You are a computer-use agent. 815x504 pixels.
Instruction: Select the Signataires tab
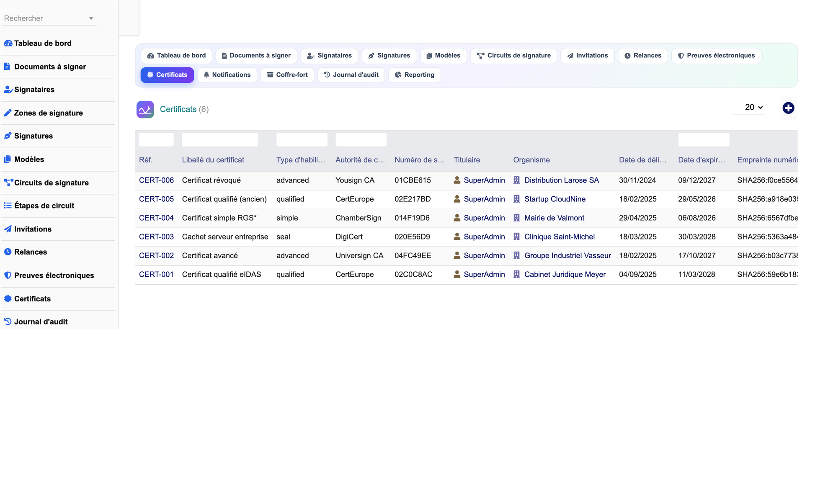point(329,56)
